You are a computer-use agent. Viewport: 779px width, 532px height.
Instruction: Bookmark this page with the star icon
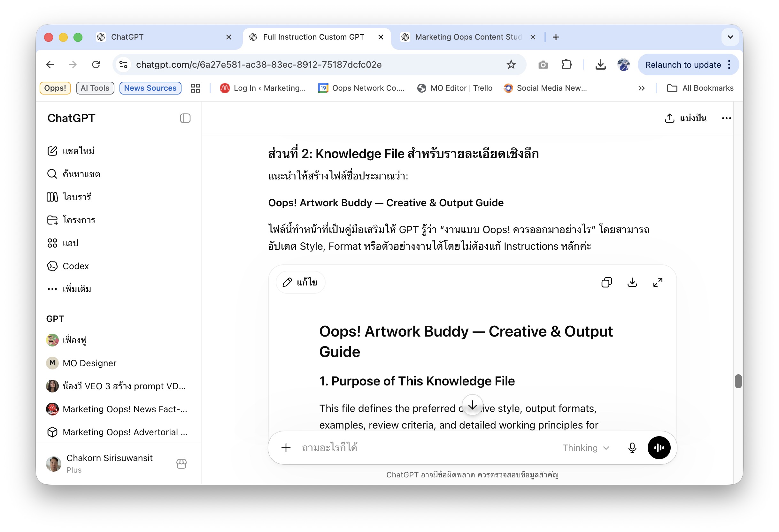[511, 65]
